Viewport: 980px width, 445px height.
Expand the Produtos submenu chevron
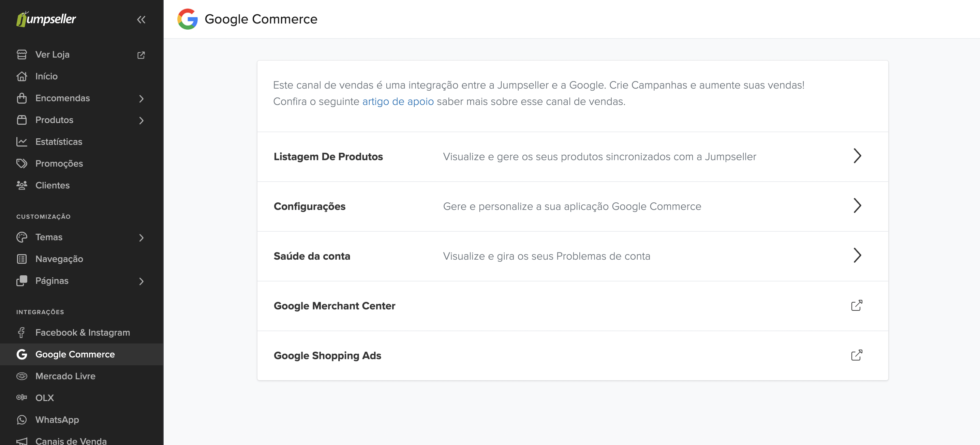[141, 120]
